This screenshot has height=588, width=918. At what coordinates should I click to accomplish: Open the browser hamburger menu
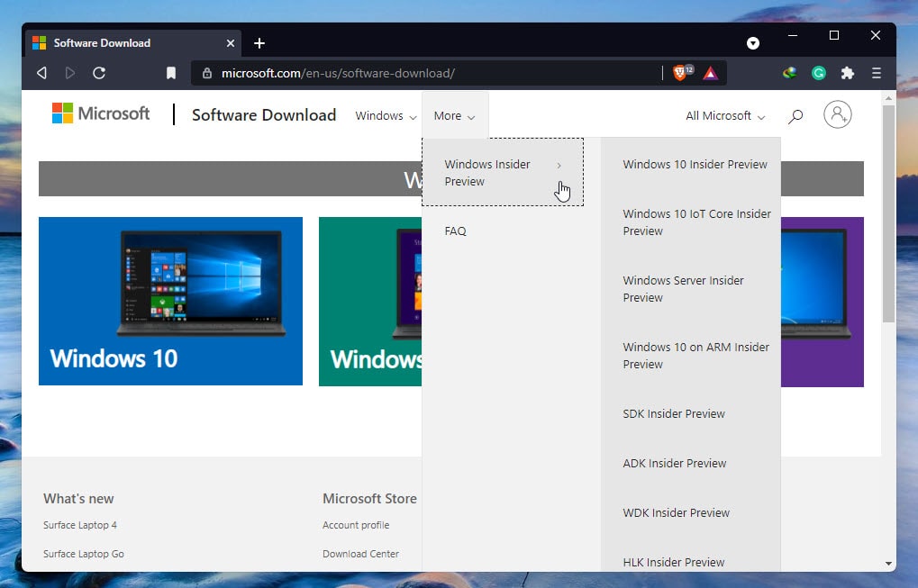click(x=876, y=73)
